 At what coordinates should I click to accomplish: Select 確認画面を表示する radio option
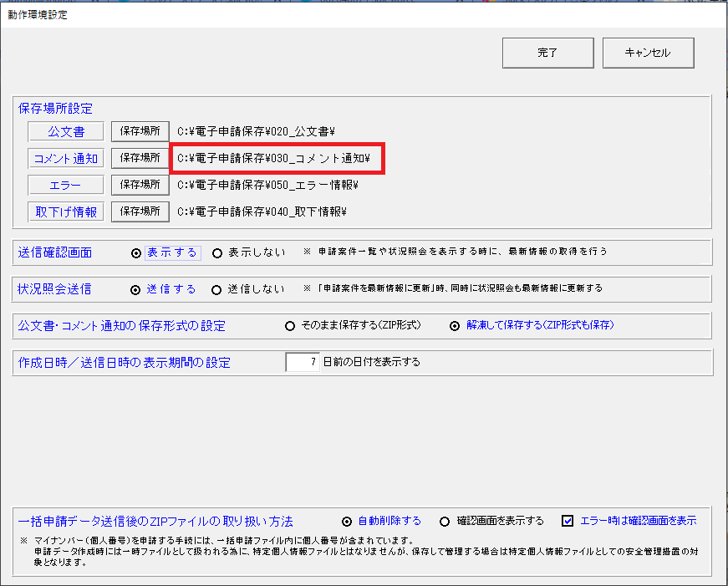click(445, 521)
